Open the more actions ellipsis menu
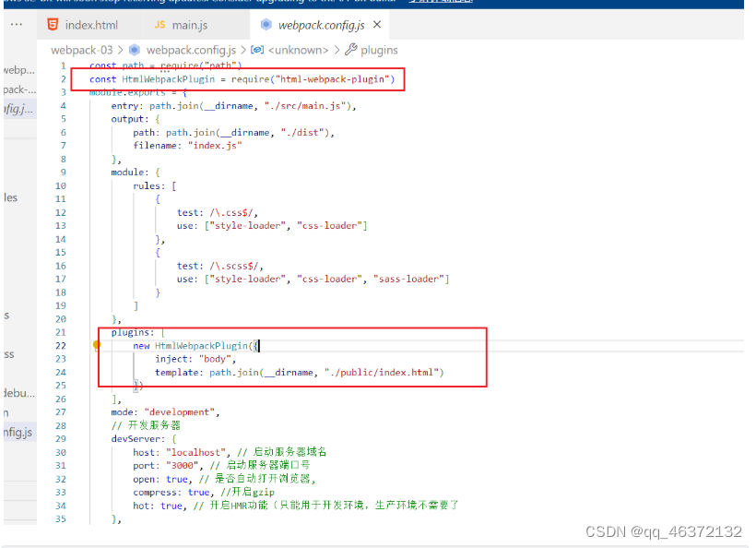 coord(17,24)
